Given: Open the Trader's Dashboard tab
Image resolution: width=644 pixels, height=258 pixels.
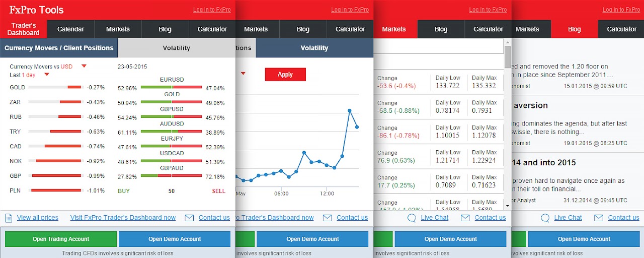Looking at the screenshot, I should [x=24, y=29].
